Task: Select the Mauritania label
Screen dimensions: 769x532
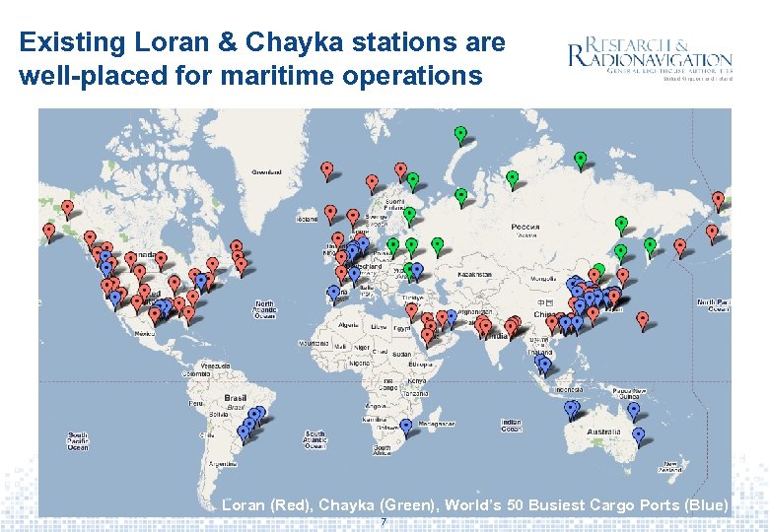Action: 313,344
